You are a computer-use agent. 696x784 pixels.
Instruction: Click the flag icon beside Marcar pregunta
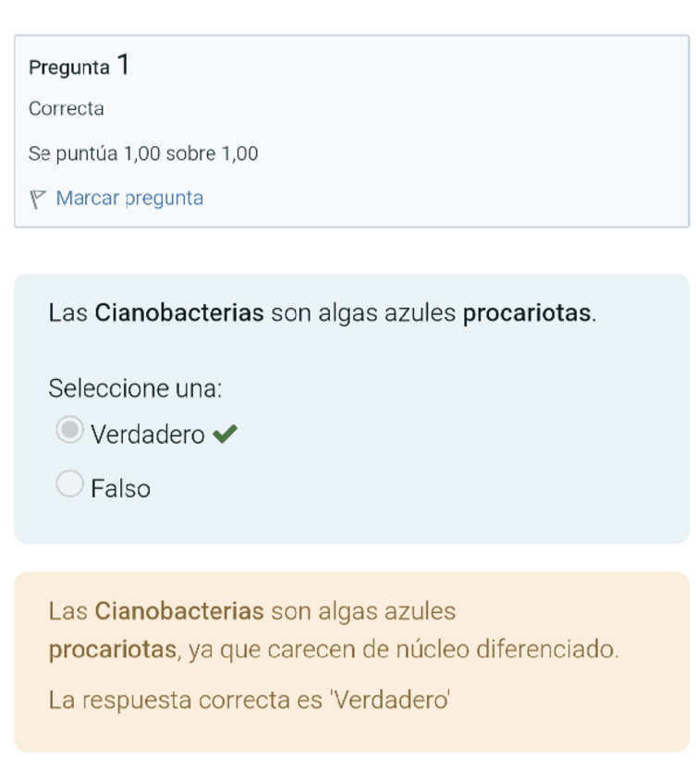pos(38,199)
